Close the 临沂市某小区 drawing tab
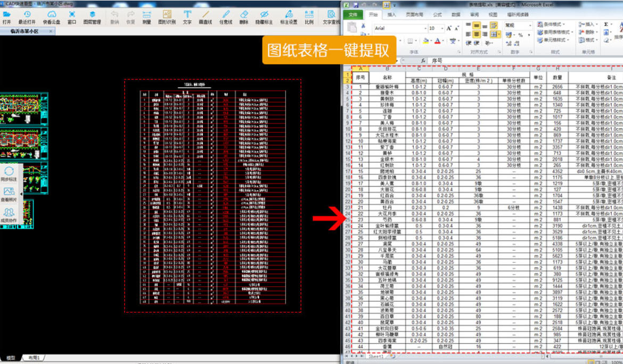This screenshot has height=364, width=623. coord(51,31)
